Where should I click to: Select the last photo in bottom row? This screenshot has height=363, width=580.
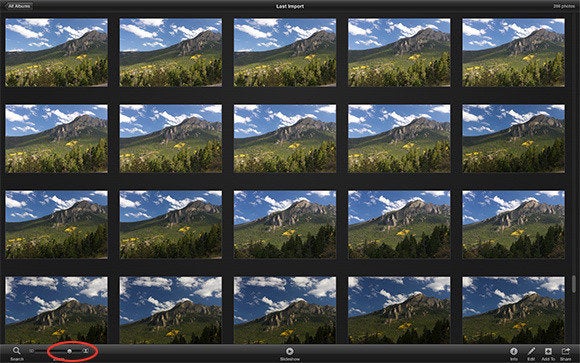coord(513,310)
